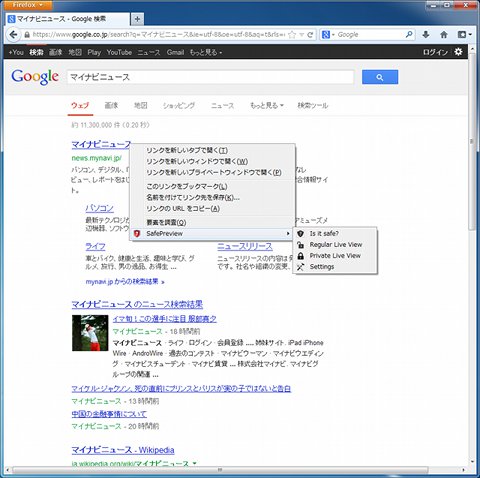Click the horizontal scrollbar thumb at bottom
Viewport: 480px width, 478px height.
pyautogui.click(x=220, y=470)
